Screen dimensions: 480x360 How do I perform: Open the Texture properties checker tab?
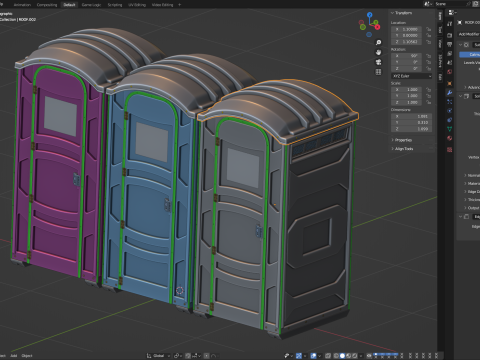tap(449, 150)
